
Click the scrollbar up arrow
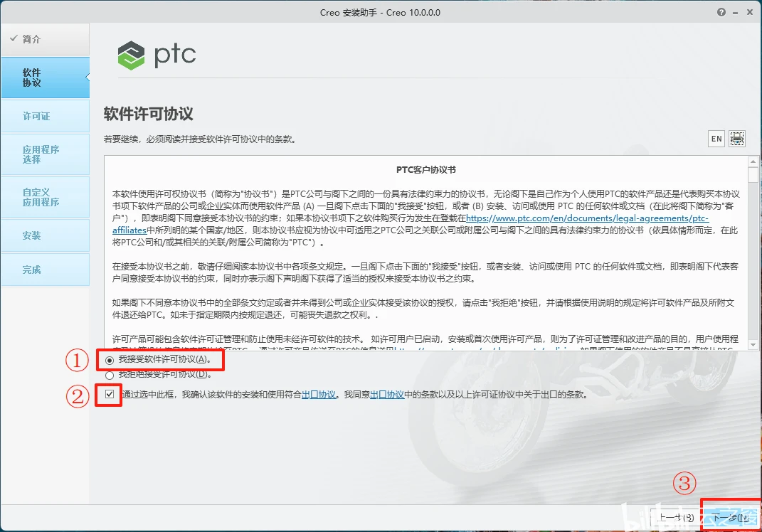752,161
